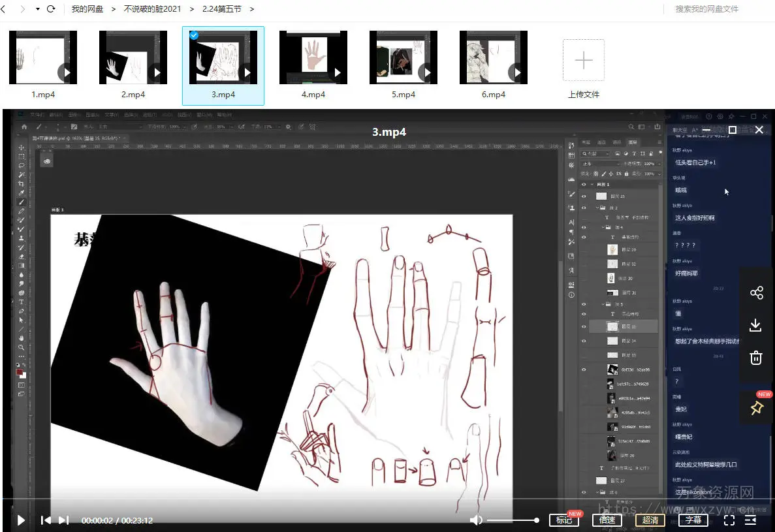
Task: Toggle fullscreen mode in the player
Action: click(729, 520)
